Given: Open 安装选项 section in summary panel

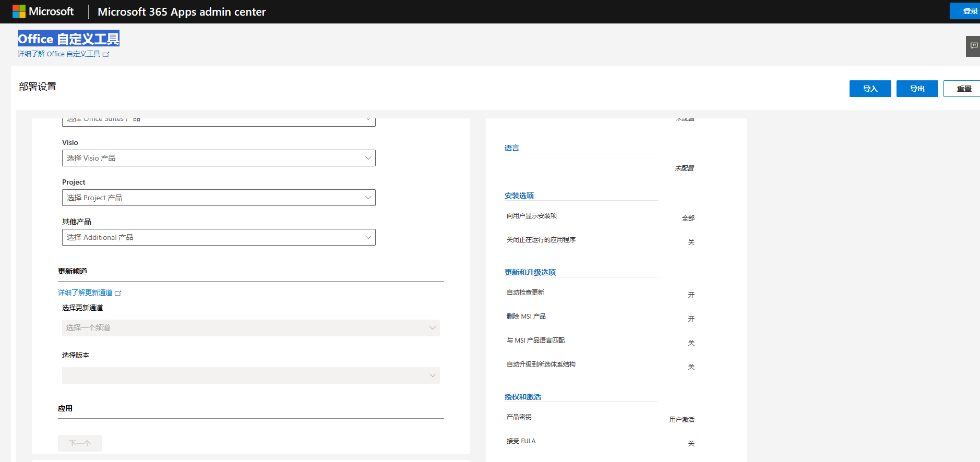Looking at the screenshot, I should pos(519,196).
